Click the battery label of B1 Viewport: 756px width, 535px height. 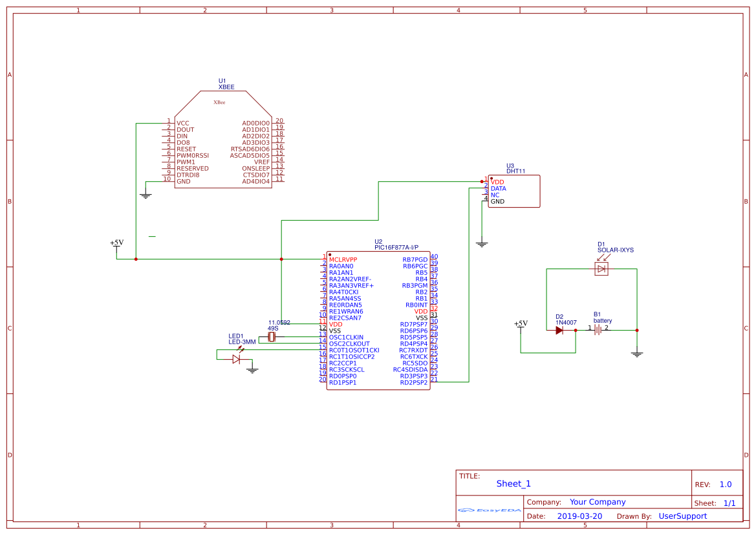tap(603, 321)
